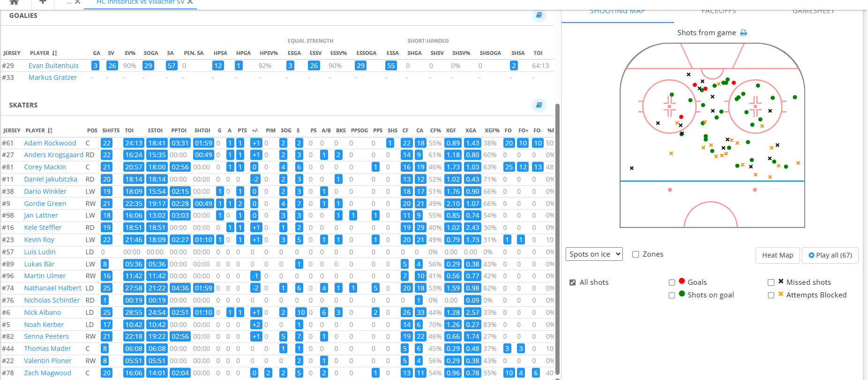Image resolution: width=868 pixels, height=380 pixels.
Task: Close the HC Innsbruck vs Villacher SV tab
Action: coord(190,2)
